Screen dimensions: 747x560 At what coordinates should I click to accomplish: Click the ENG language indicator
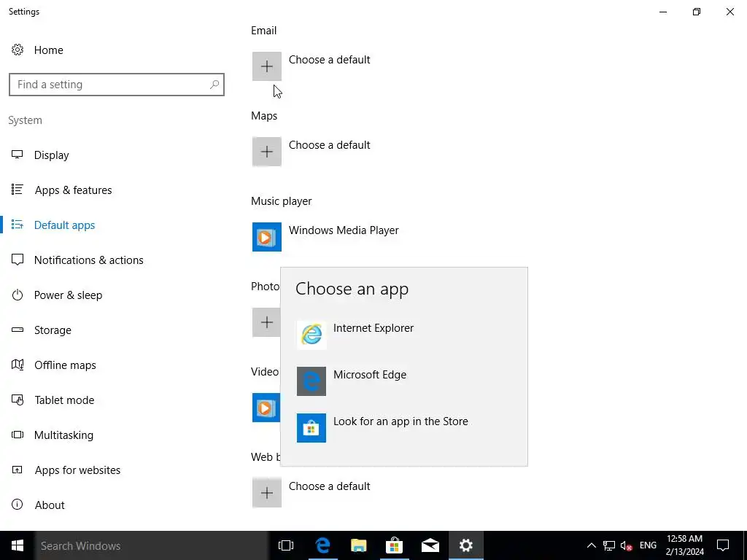[x=648, y=545]
